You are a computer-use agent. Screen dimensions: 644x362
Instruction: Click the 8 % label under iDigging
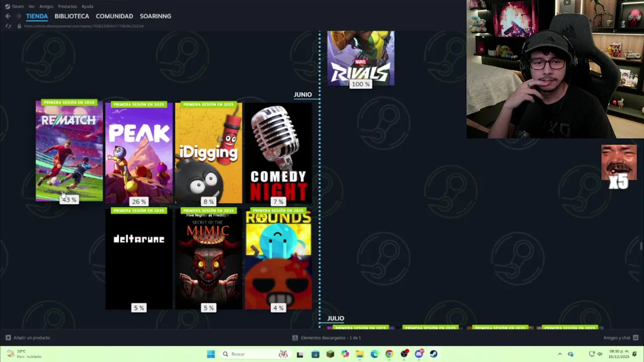point(208,202)
